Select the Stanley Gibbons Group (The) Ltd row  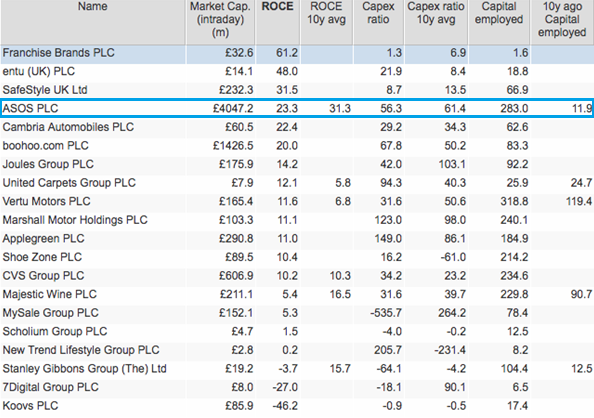[297, 368]
